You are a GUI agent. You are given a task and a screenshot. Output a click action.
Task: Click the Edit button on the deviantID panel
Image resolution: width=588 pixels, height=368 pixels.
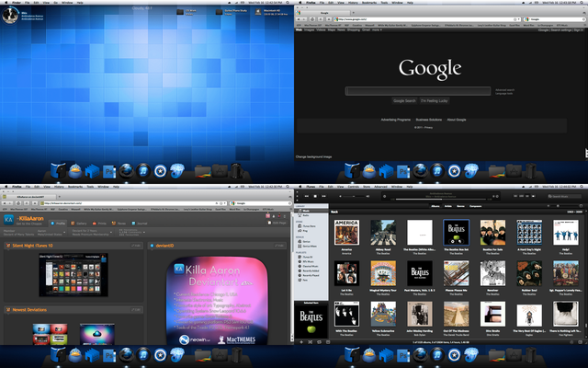pos(279,246)
